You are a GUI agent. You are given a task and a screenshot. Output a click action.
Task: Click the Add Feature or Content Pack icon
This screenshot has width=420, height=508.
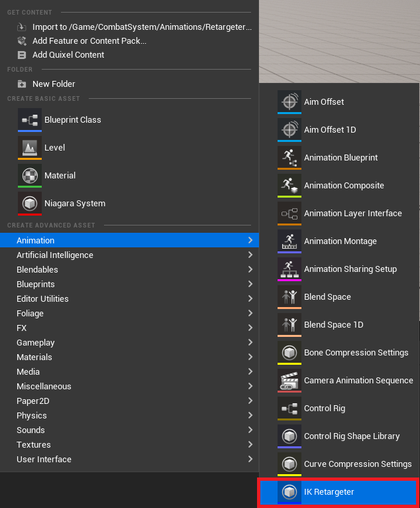22,41
